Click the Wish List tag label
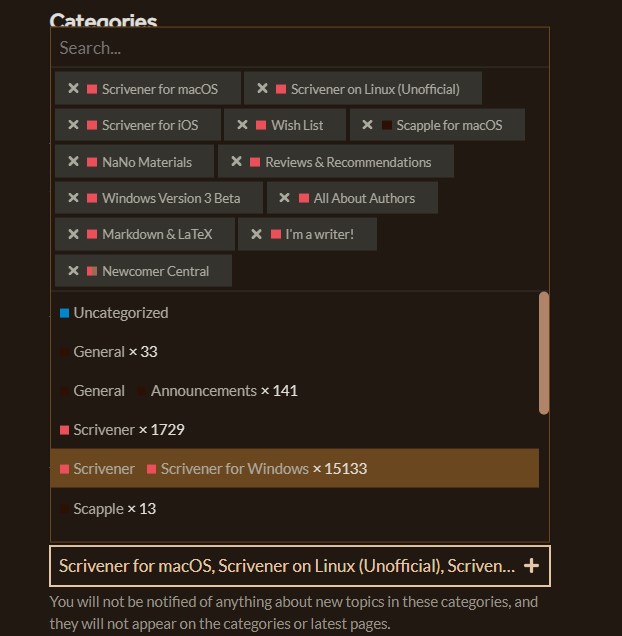 [297, 125]
